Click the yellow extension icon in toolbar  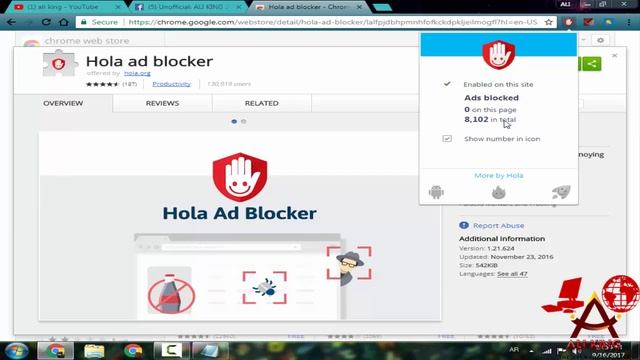tap(609, 22)
